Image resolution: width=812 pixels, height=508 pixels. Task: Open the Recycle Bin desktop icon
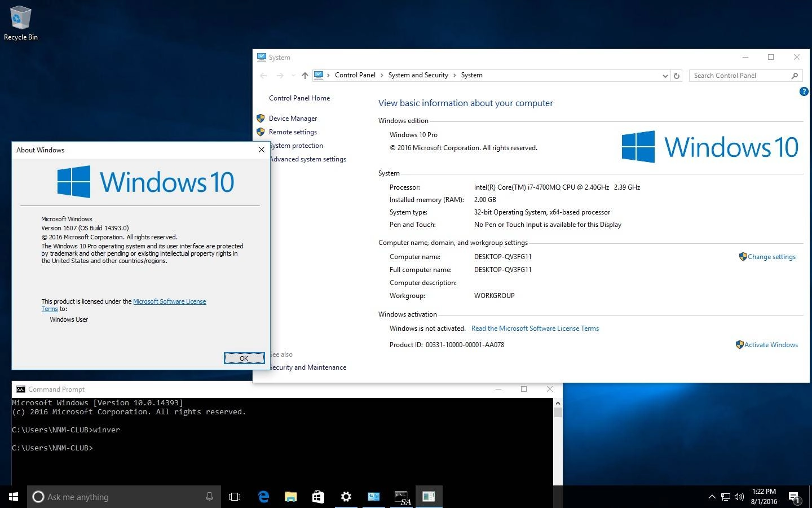[x=20, y=24]
